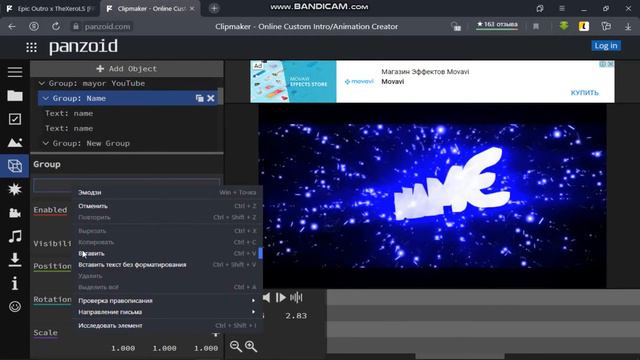
Task: Open the Projects folder icon
Action: [x=15, y=96]
